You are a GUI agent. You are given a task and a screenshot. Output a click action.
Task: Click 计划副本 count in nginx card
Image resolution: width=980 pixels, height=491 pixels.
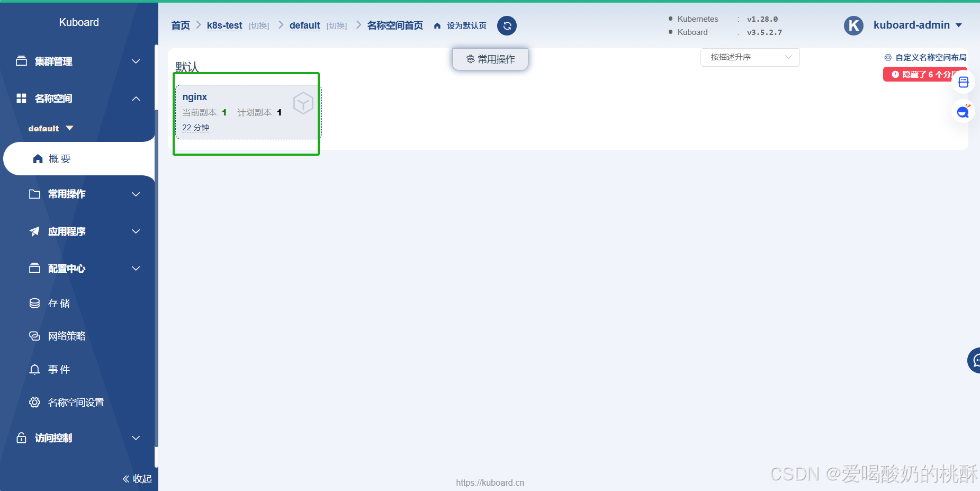(x=280, y=112)
